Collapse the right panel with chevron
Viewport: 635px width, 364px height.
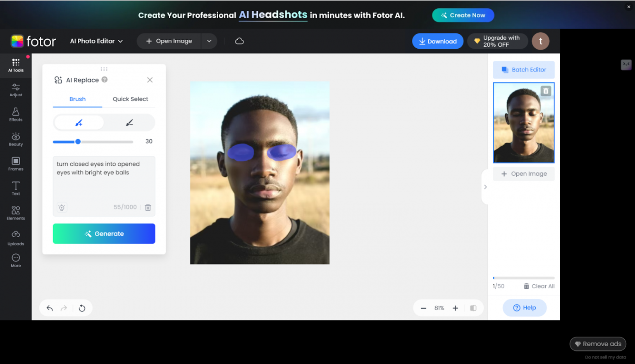[x=485, y=187]
